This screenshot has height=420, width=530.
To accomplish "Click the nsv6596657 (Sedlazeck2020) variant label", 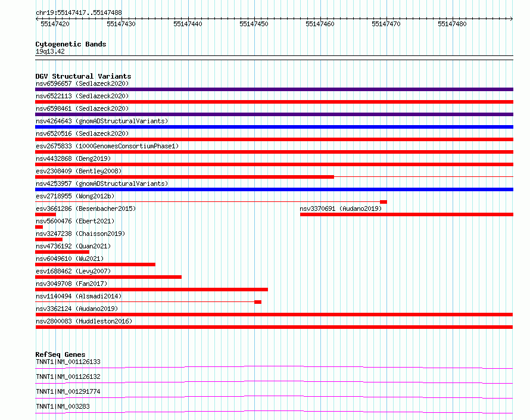I will (x=82, y=83).
